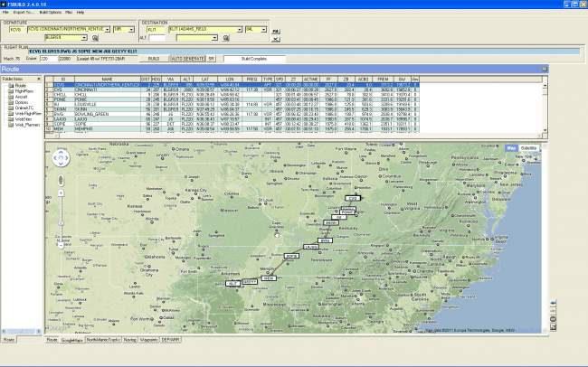Screen dimensions: 588x367
Task: Click the map zoom out minus button
Action: coord(61,245)
